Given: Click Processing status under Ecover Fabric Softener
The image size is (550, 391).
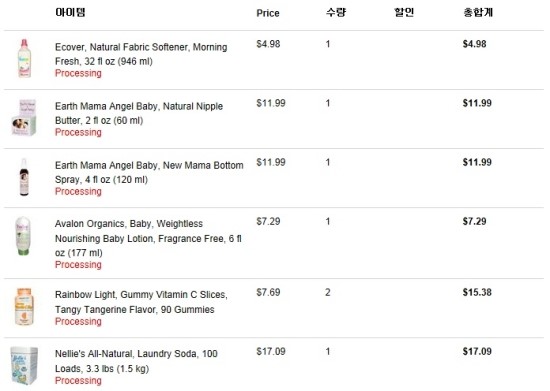Looking at the screenshot, I should pyautogui.click(x=78, y=73).
